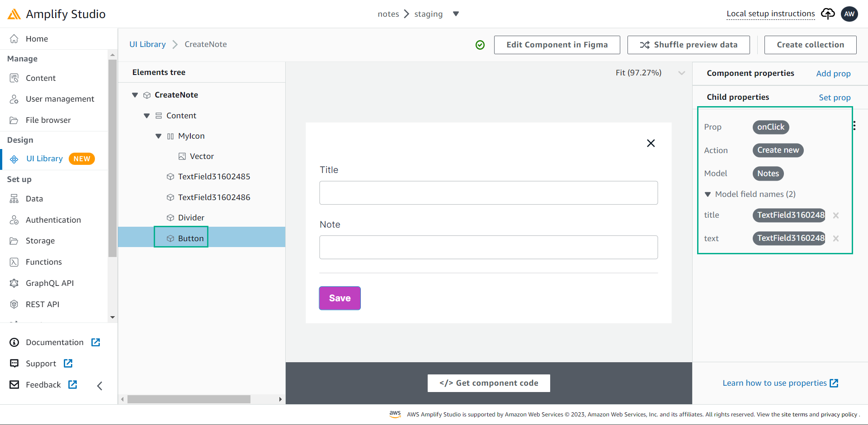Collapse the CreateNote tree node
The height and width of the screenshot is (425, 868).
tap(135, 95)
